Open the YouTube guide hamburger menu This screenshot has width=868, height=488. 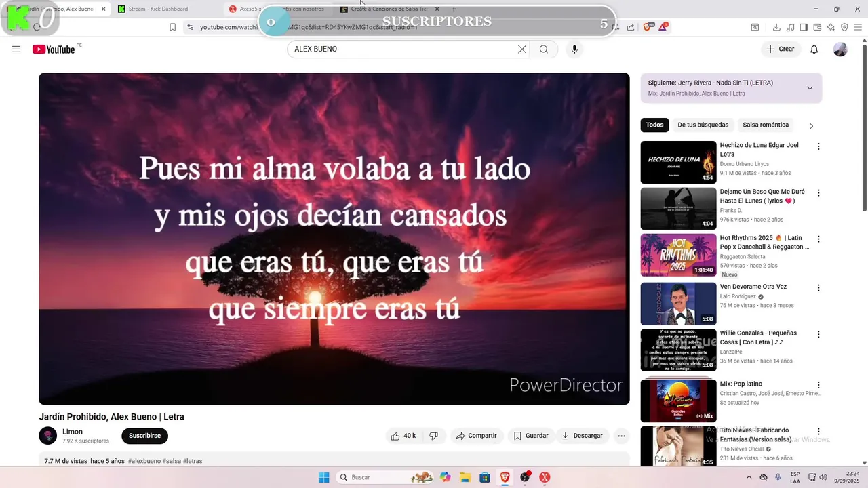point(16,49)
